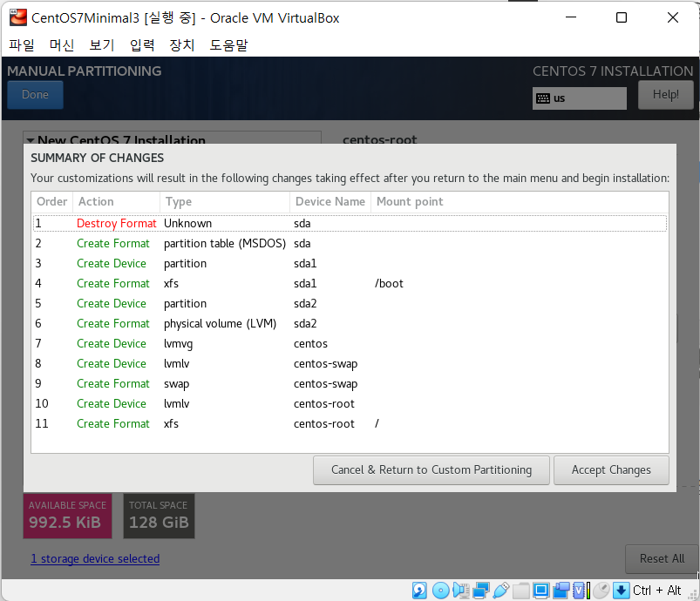
Task: Click the Help! button
Action: [665, 95]
